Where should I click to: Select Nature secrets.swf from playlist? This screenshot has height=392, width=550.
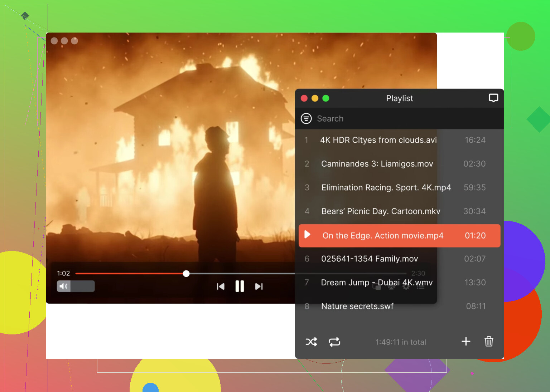tap(357, 307)
